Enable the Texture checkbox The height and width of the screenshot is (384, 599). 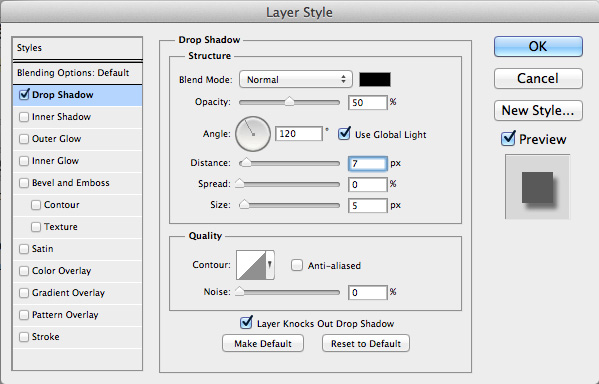click(36, 227)
